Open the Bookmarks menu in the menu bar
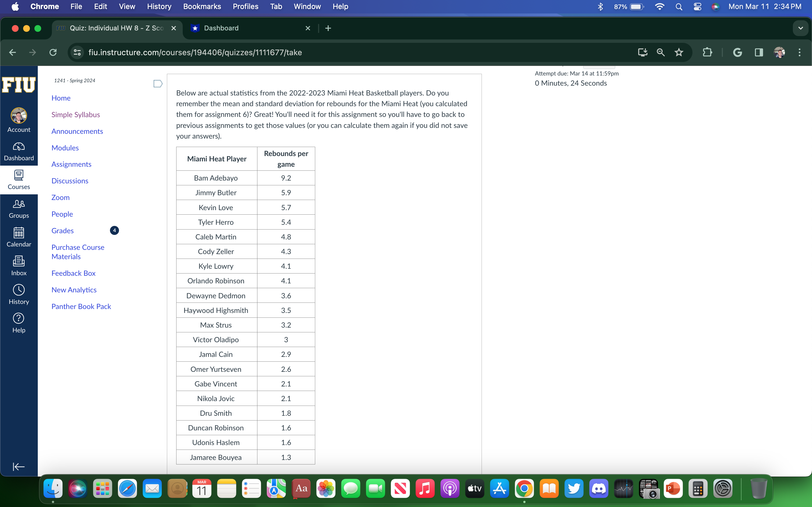Image resolution: width=812 pixels, height=507 pixels. pyautogui.click(x=202, y=6)
